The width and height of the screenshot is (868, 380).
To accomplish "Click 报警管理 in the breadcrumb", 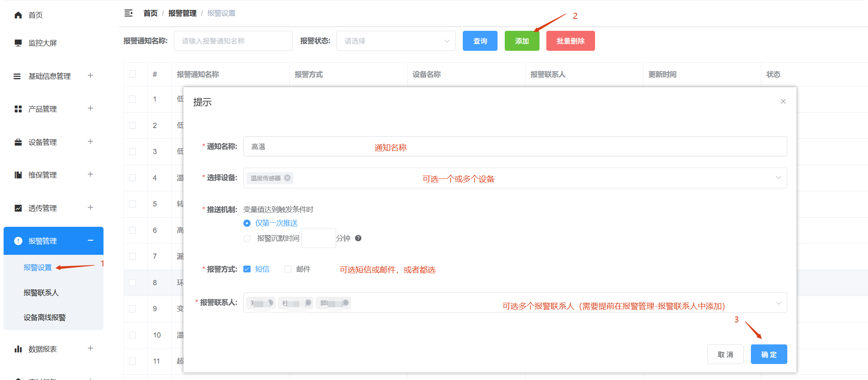I will pyautogui.click(x=182, y=13).
